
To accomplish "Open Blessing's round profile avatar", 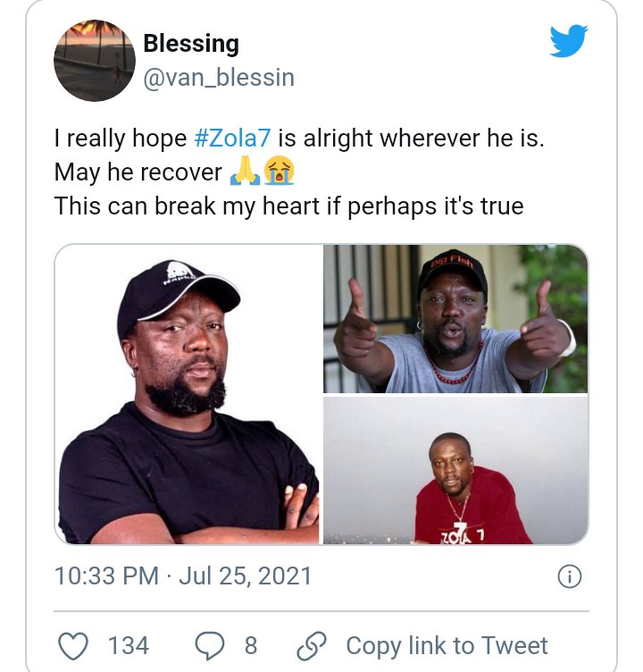I will tap(94, 60).
